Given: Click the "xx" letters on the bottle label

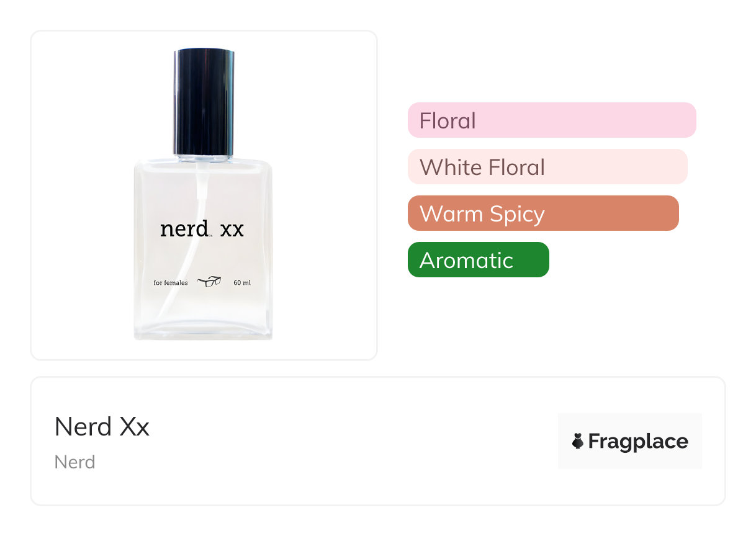Looking at the screenshot, I should [x=232, y=230].
